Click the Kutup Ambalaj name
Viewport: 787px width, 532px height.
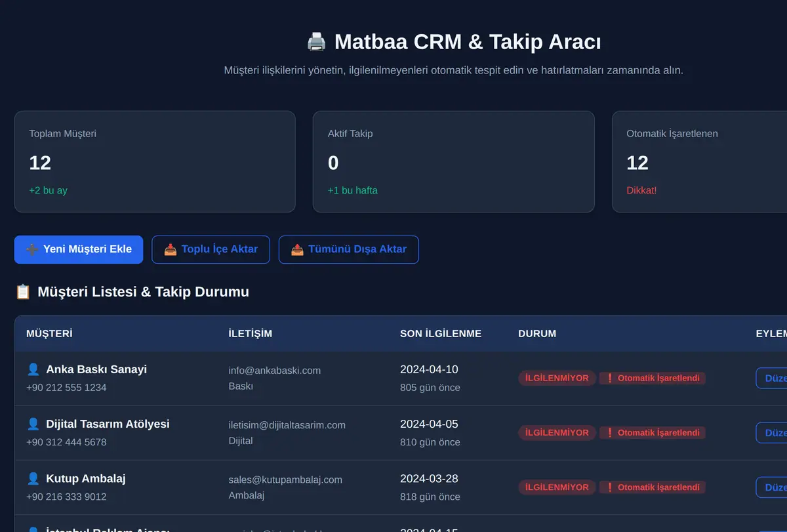(x=86, y=478)
